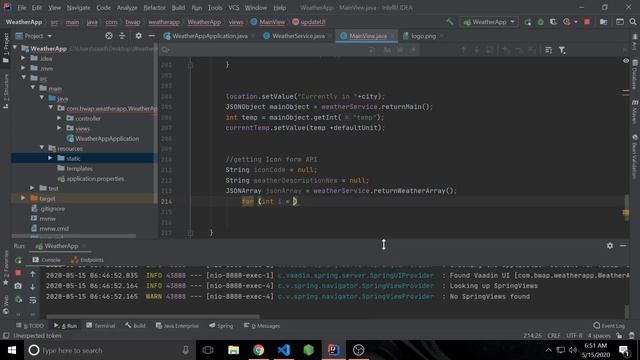Open Search Everywhere magnifier icon
The height and width of the screenshot is (360, 640).
point(633,22)
